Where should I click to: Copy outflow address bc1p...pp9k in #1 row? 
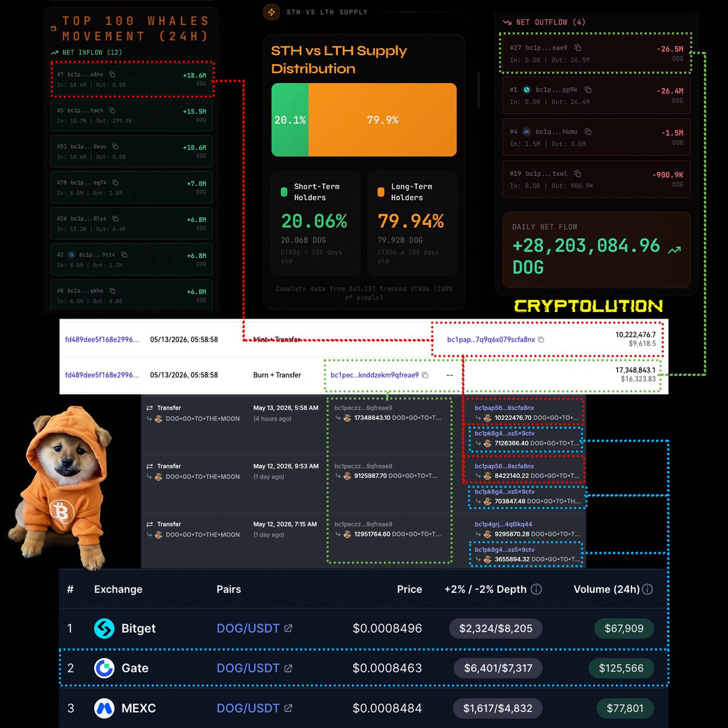[588, 90]
